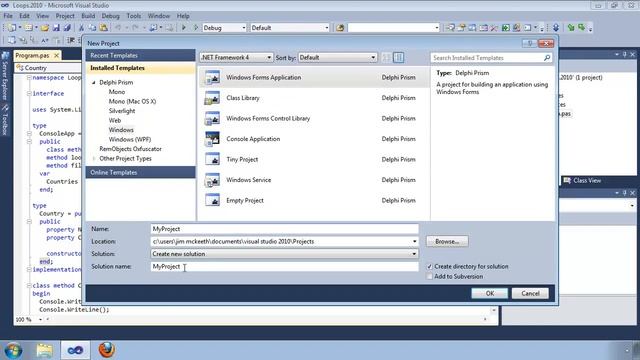Click the Open File folder icon in the toolbar
The image size is (640, 360).
click(x=45, y=28)
